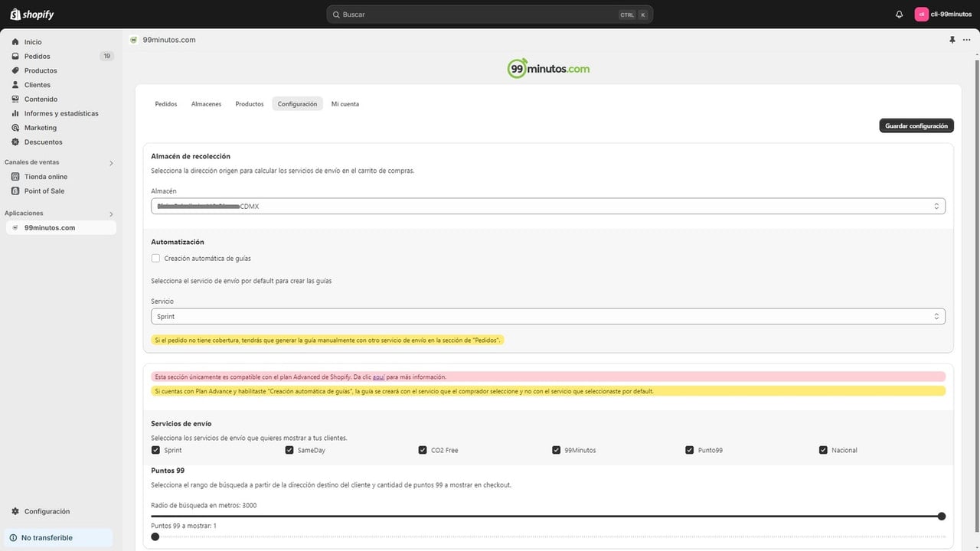Click the search magnifier icon

pos(336,15)
